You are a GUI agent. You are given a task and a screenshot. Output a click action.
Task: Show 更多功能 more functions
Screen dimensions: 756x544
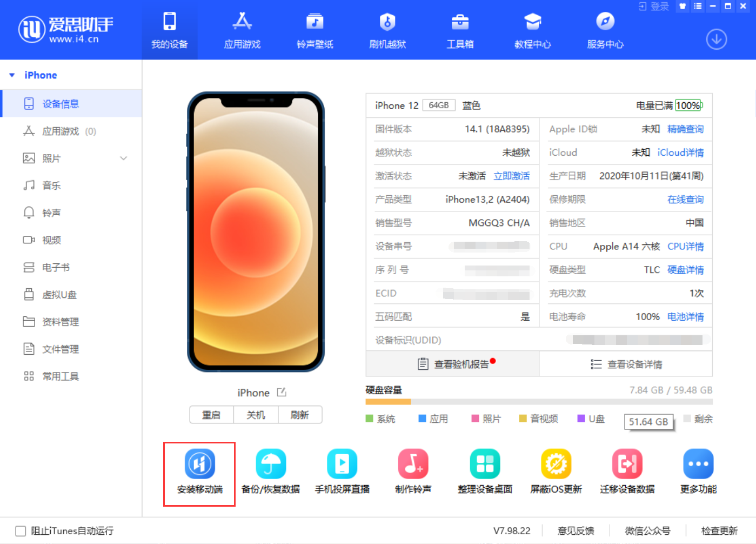[x=698, y=472]
